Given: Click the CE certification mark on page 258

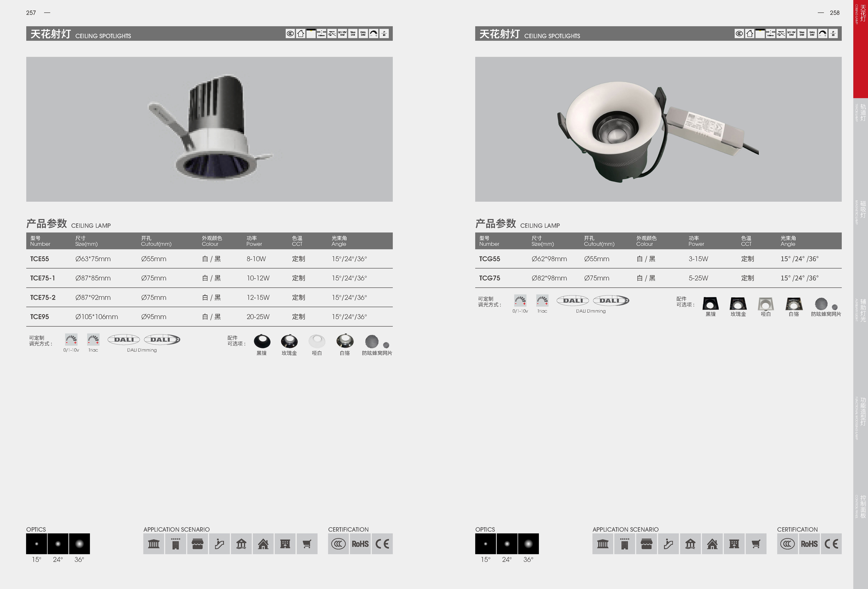Looking at the screenshot, I should [831, 544].
